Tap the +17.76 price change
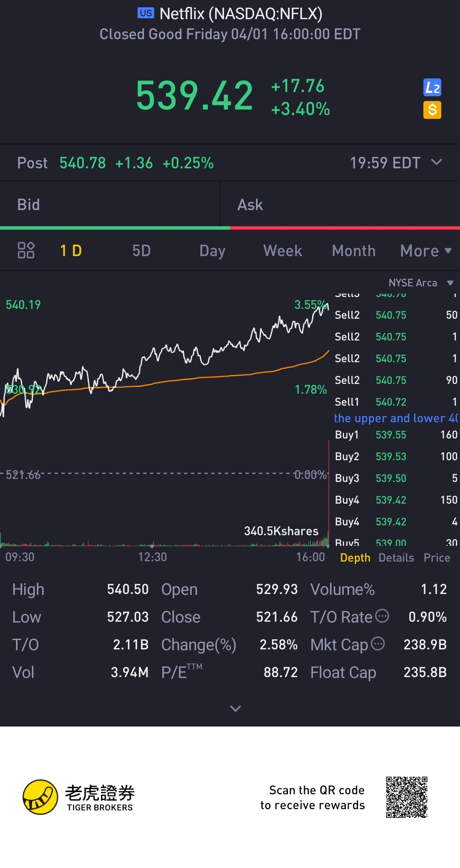The height and width of the screenshot is (868, 460). pyautogui.click(x=298, y=86)
